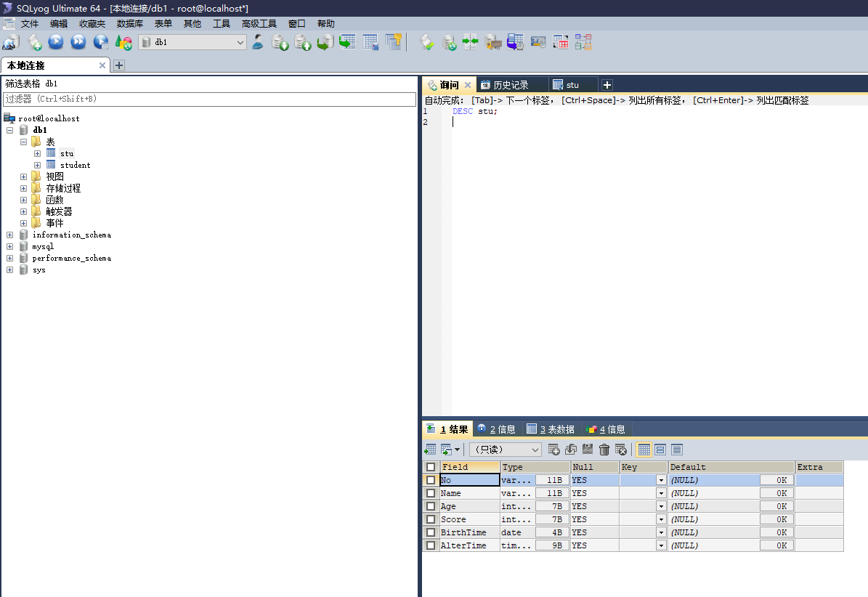Click the new connection toolbar icon
This screenshot has width=868, height=597.
point(11,42)
